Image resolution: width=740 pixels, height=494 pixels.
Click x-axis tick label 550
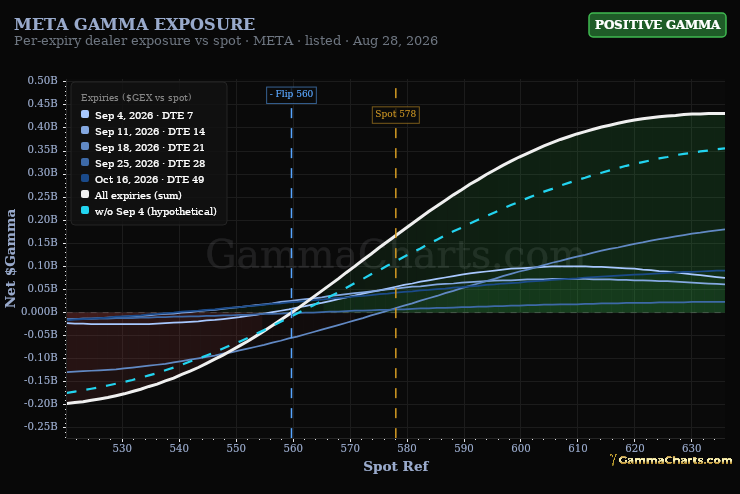[236, 448]
